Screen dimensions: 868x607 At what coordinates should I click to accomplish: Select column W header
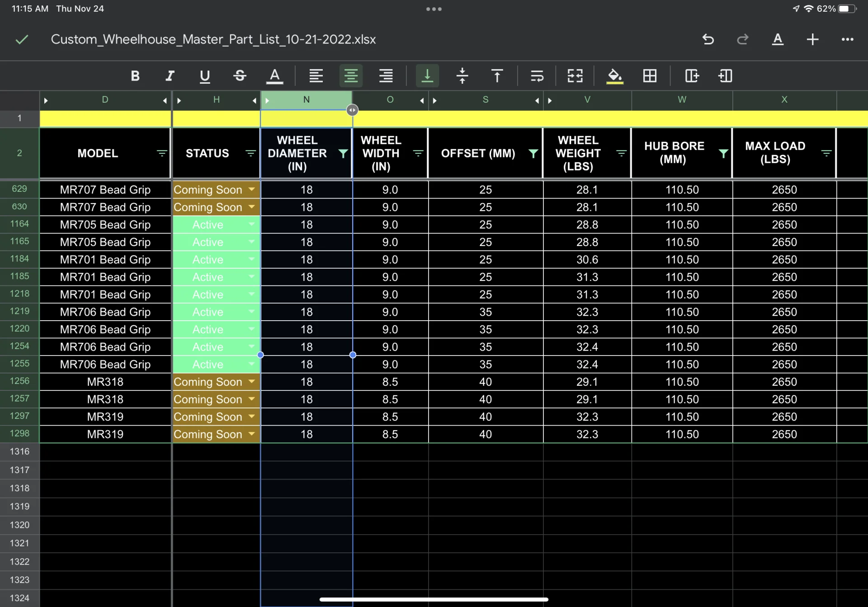682,100
